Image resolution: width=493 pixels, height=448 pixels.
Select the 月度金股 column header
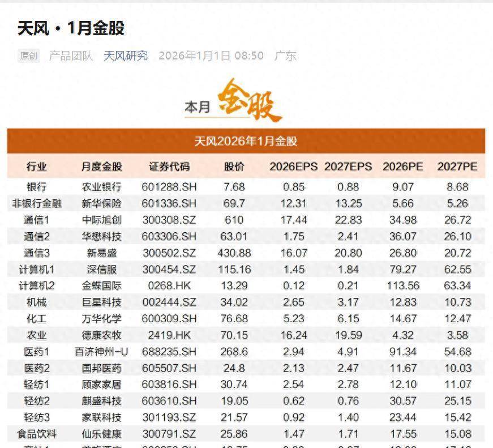(102, 167)
